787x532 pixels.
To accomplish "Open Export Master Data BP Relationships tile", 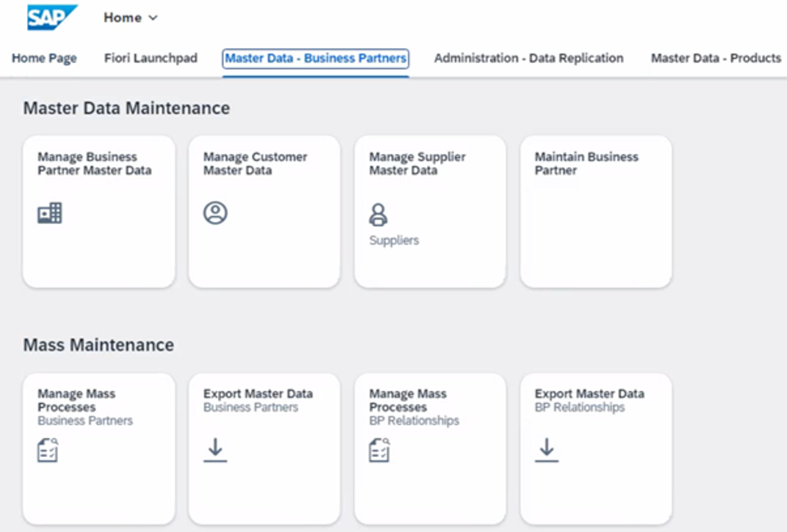I will pos(596,449).
